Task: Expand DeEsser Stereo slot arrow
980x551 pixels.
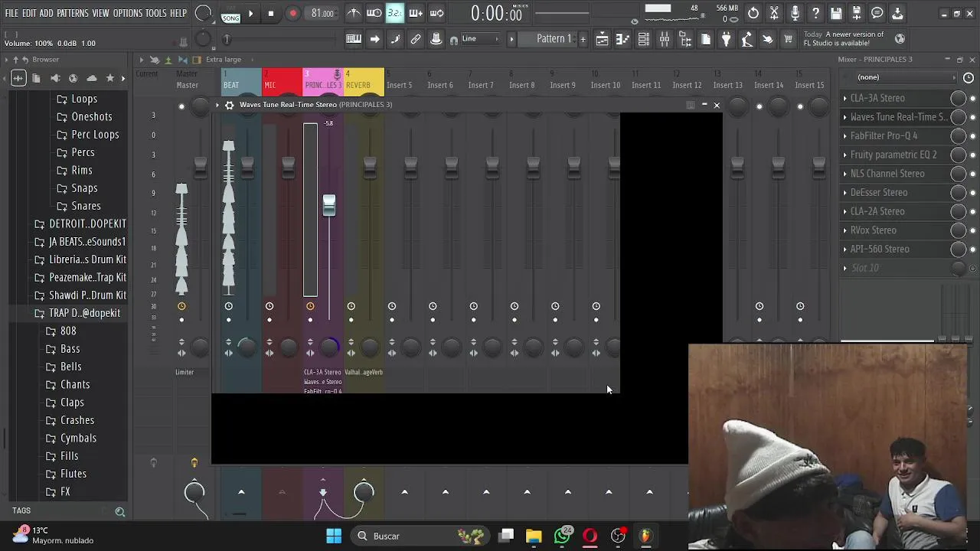Action: point(845,192)
